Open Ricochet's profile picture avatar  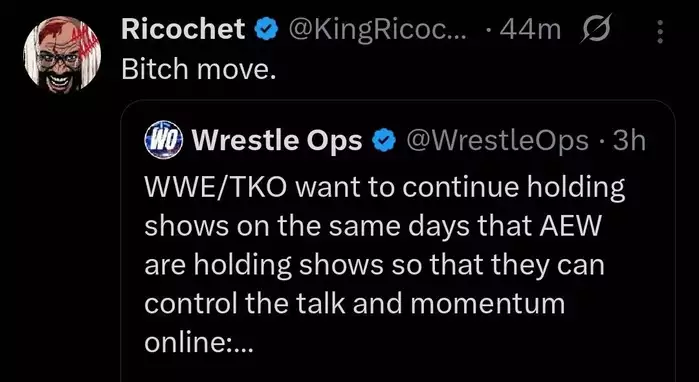point(62,54)
